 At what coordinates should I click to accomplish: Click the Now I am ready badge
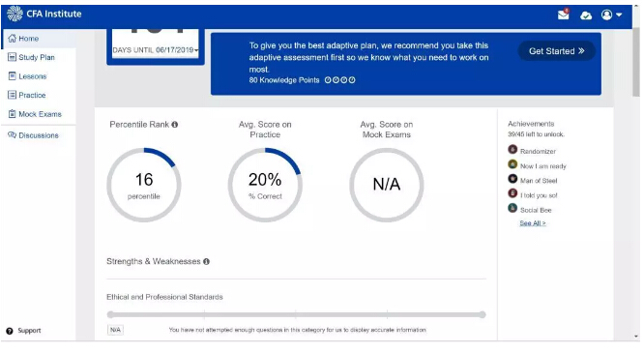coord(512,164)
